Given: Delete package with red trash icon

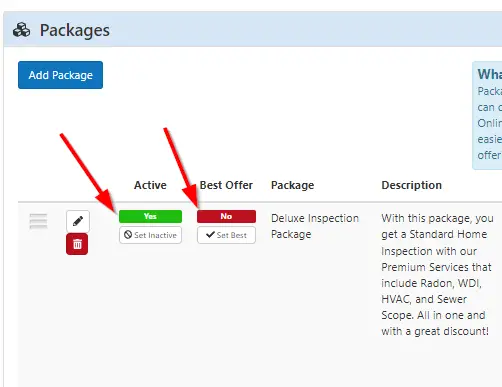Looking at the screenshot, I should click(77, 244).
